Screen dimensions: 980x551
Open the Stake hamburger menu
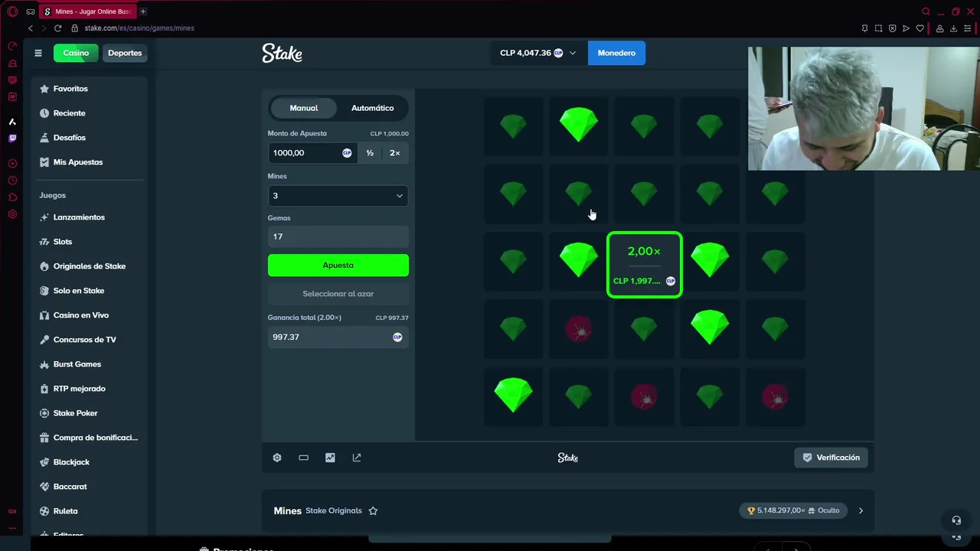point(38,53)
